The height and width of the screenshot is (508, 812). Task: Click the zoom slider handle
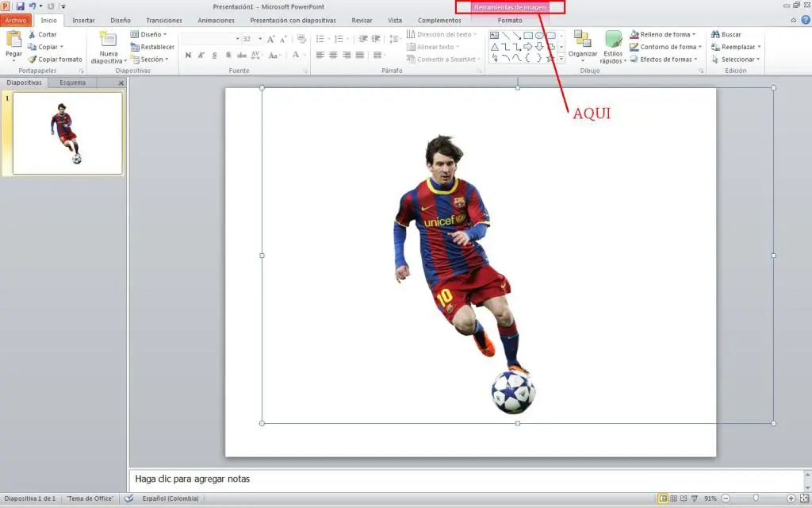point(756,498)
